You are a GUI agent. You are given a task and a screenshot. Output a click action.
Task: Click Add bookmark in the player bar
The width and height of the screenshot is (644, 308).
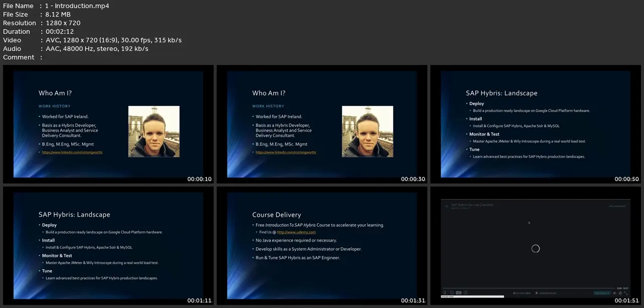pos(546,293)
